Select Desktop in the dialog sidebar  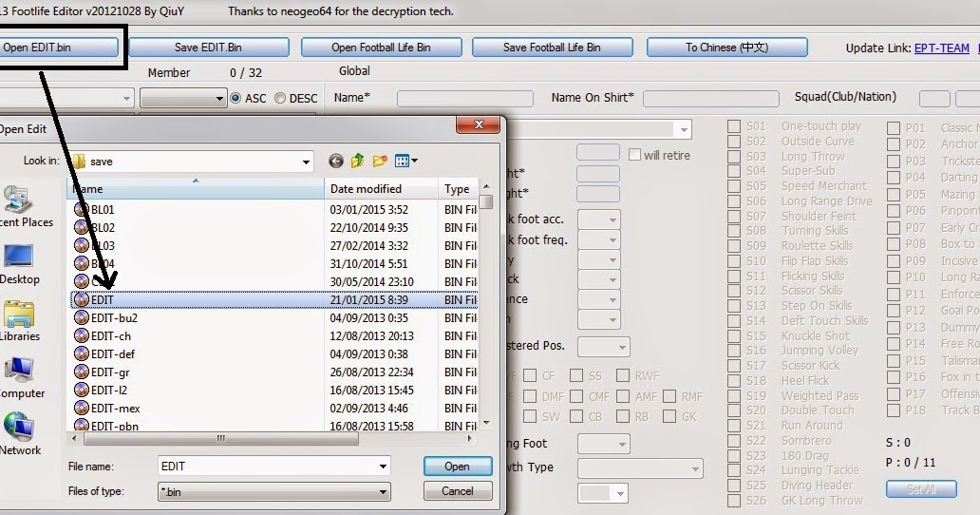tap(19, 264)
